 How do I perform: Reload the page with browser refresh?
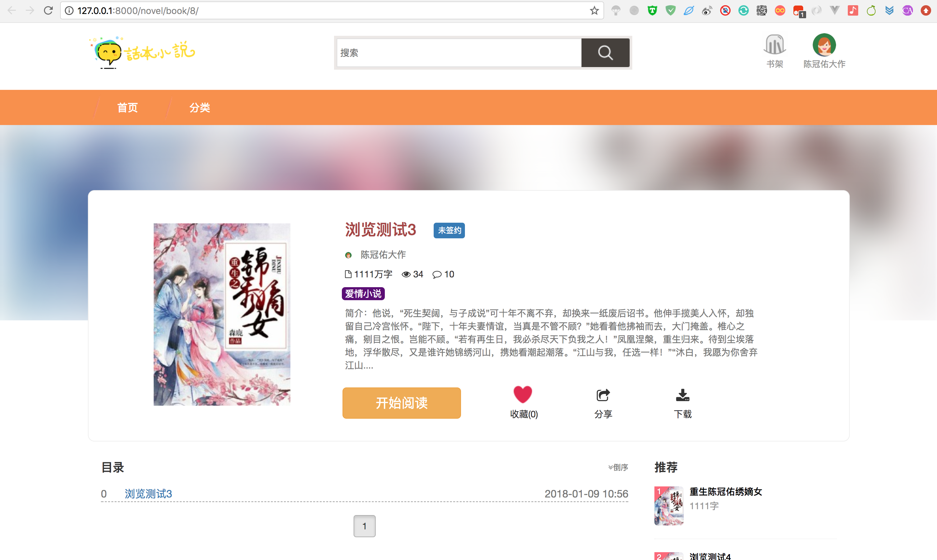click(x=48, y=10)
